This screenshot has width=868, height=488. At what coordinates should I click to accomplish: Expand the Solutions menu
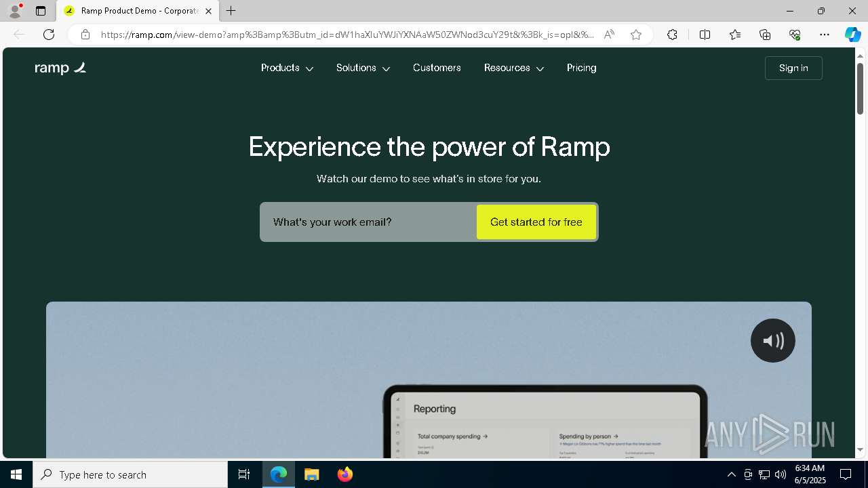point(363,68)
